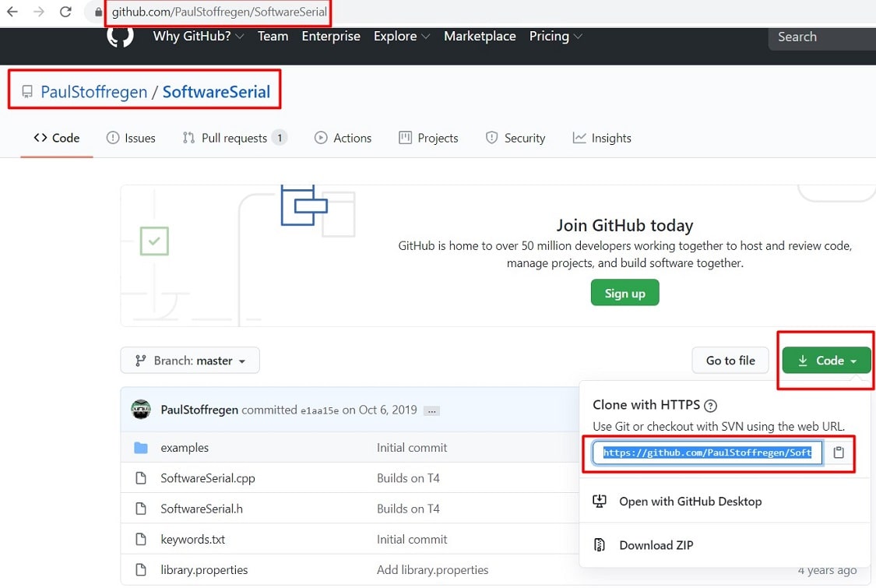876x588 pixels.
Task: Open the Projects tab
Action: 428,138
